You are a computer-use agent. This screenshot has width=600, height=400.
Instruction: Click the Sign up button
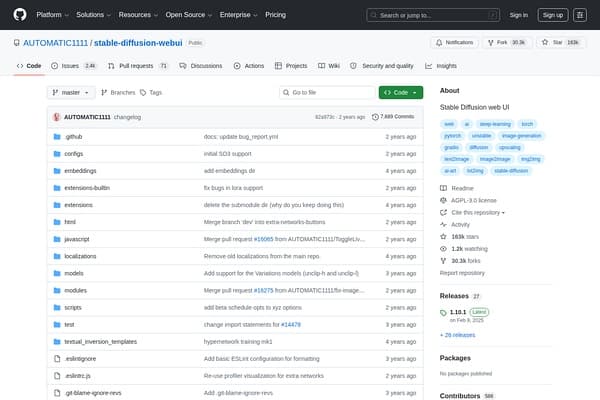[553, 15]
